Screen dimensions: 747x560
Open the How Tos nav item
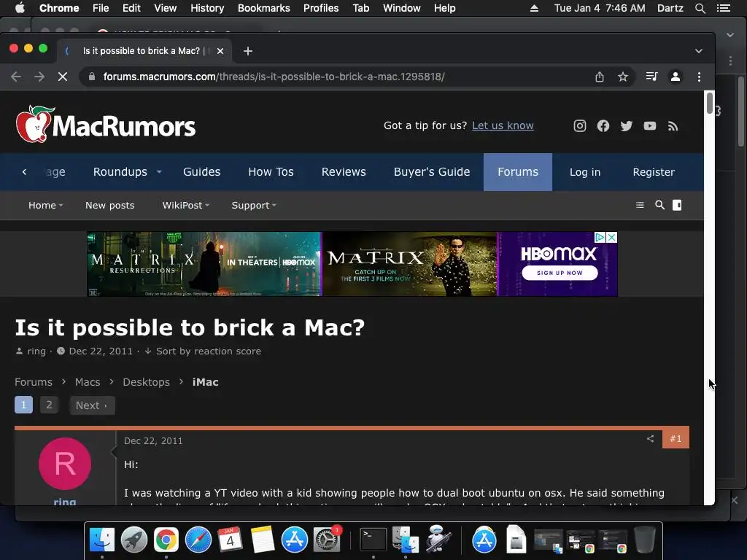[x=271, y=172]
